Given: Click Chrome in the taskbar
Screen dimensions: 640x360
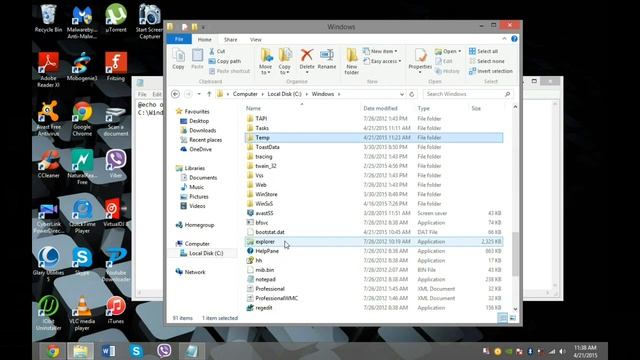Looking at the screenshot, I should 53,351.
